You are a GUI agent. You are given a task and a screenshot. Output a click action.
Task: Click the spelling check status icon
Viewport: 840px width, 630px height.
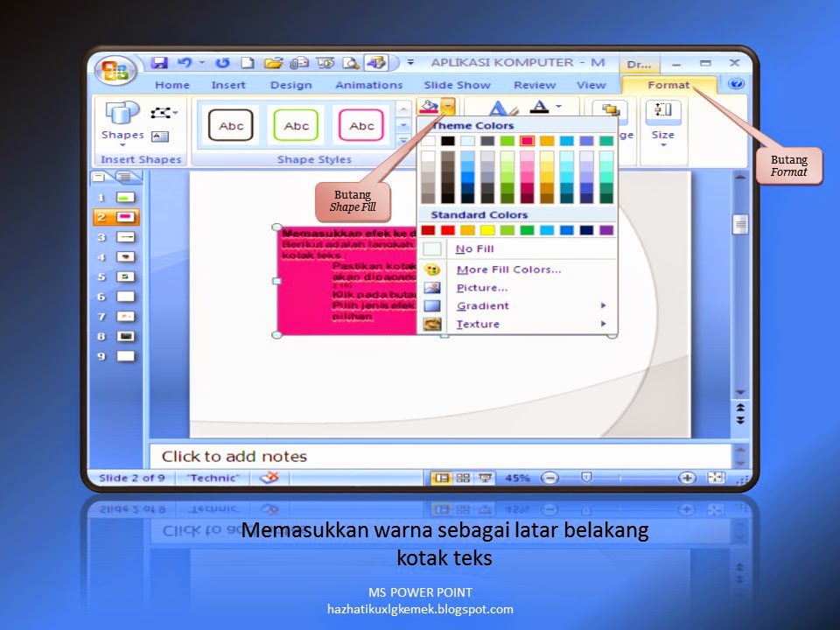[269, 477]
